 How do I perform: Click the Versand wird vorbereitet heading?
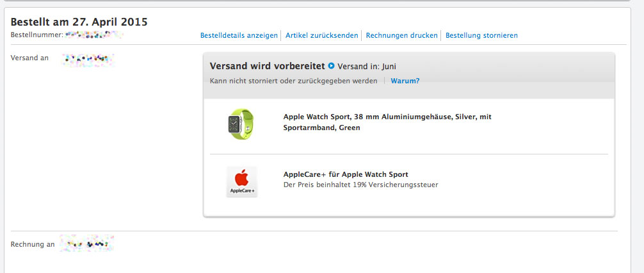click(268, 66)
